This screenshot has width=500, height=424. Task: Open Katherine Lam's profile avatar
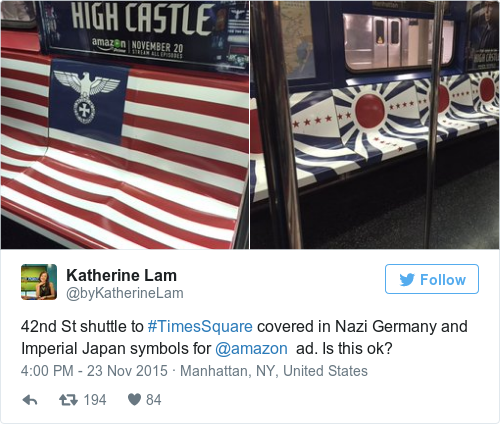[x=39, y=282]
